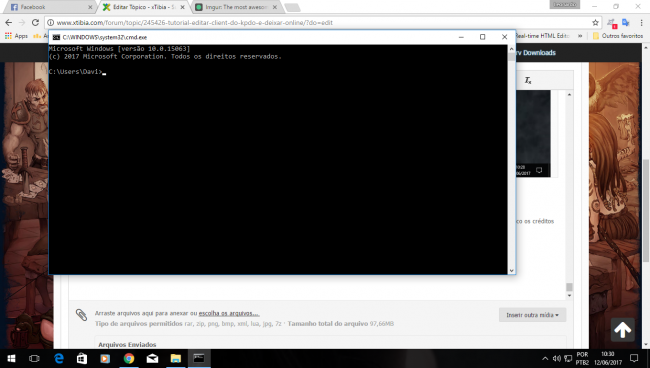
Task: Click the paperclip attachment icon
Action: (x=81, y=315)
